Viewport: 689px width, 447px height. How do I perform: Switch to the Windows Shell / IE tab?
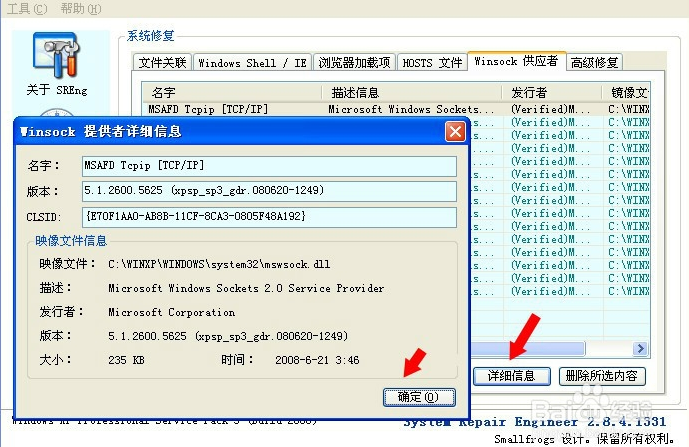click(x=252, y=62)
